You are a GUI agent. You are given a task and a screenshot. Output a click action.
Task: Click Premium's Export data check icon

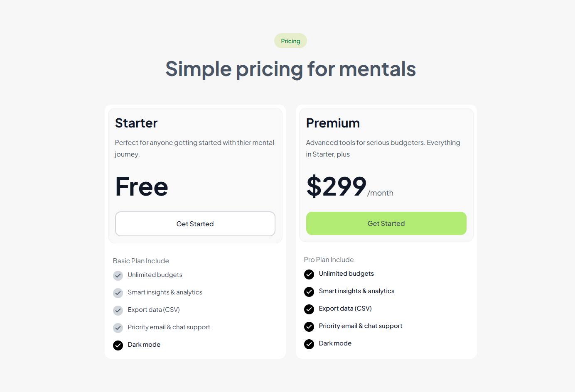tap(309, 309)
